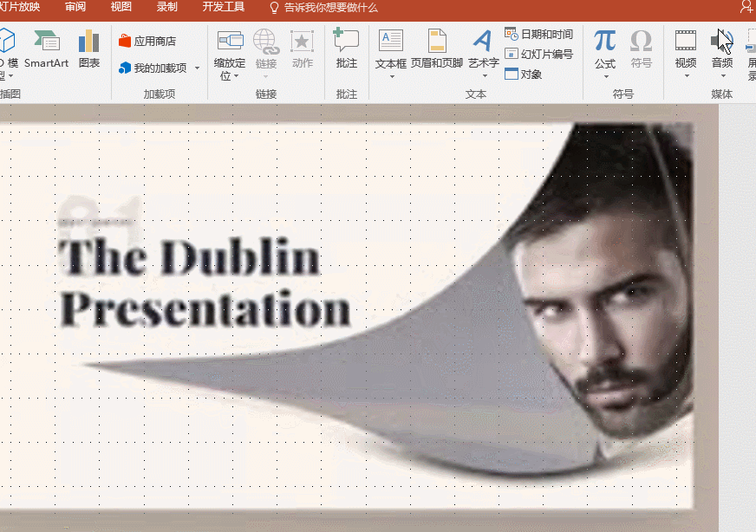Open the 公式 equation dropdown
The height and width of the screenshot is (532, 756).
click(605, 76)
